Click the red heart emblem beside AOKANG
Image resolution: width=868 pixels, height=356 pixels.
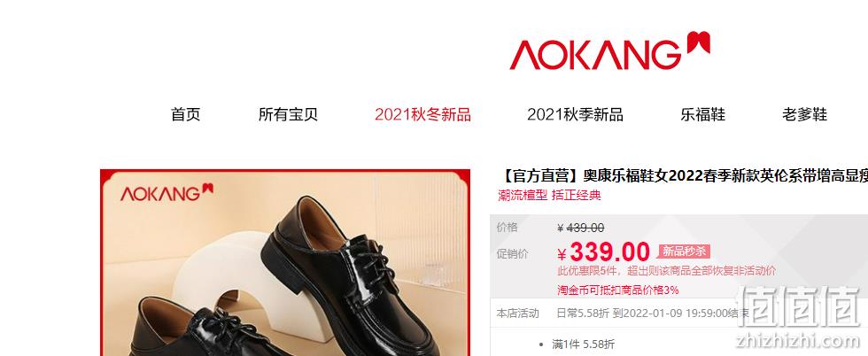click(699, 43)
